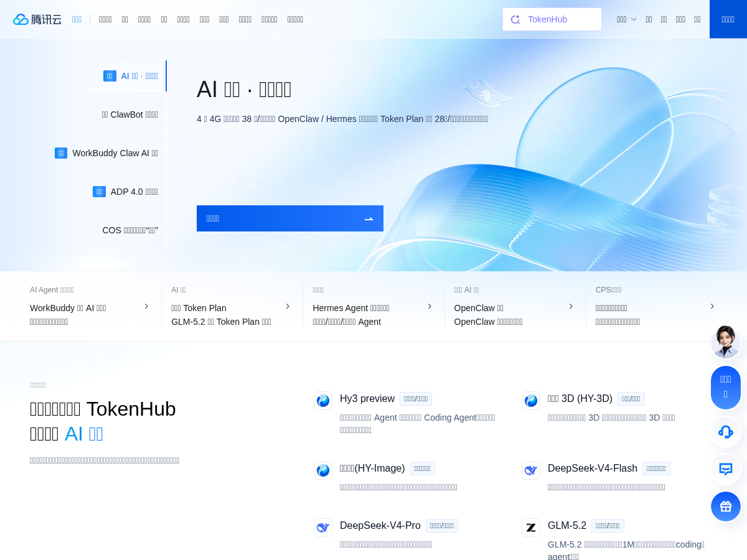
Task: Click the Hy3 preview model icon
Action: (323, 401)
